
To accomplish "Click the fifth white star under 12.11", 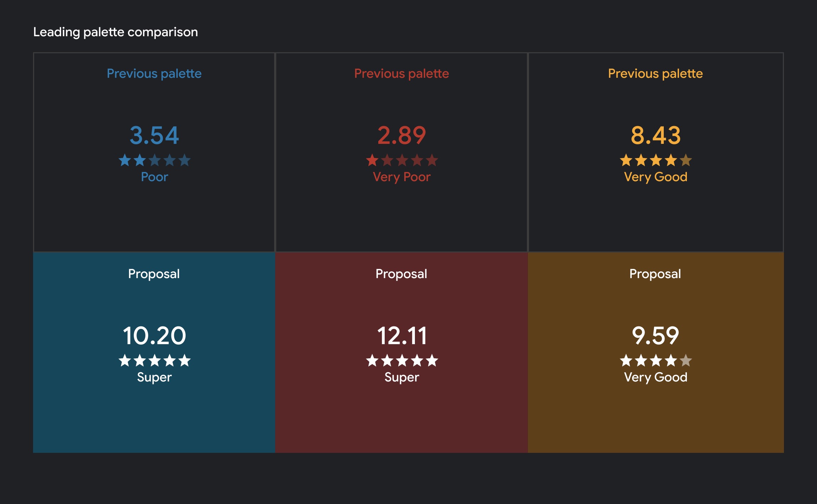I will (432, 361).
